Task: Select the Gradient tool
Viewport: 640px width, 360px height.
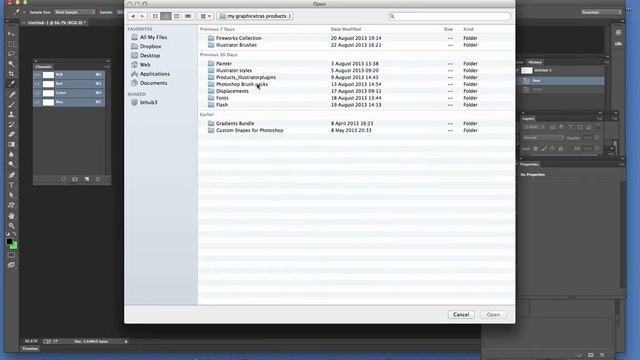Action: coord(11,144)
